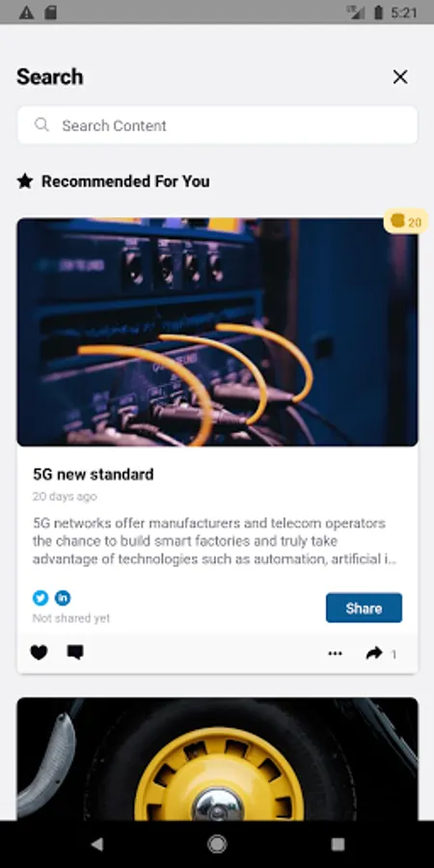Open the 5G new standard article title
This screenshot has width=434, height=868.
tap(93, 475)
